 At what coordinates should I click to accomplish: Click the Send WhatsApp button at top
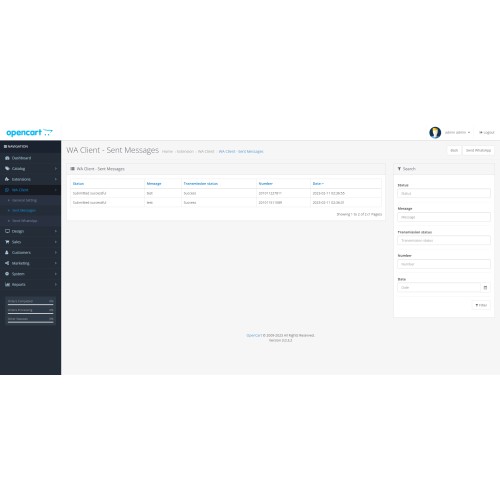point(478,150)
